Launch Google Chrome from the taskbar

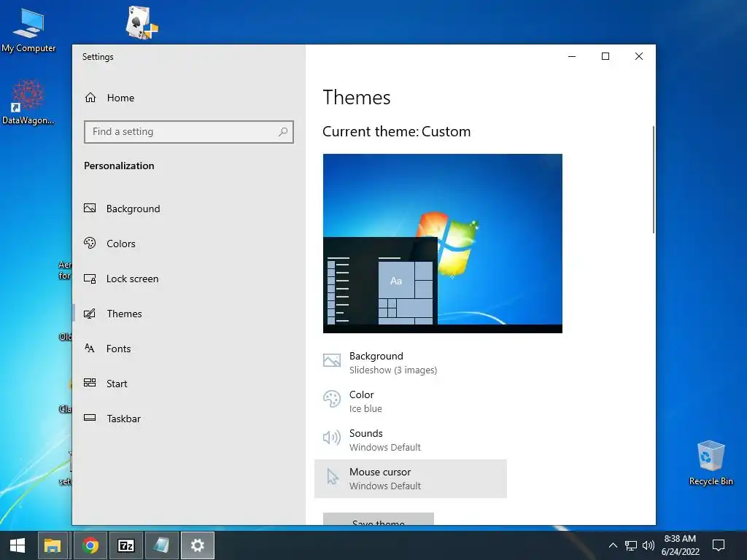[90, 545]
